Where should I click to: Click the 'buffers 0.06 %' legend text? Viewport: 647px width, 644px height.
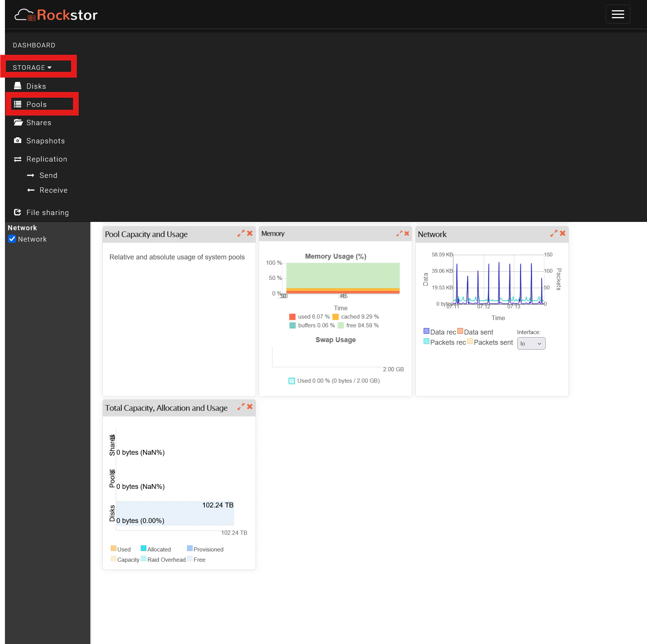316,325
